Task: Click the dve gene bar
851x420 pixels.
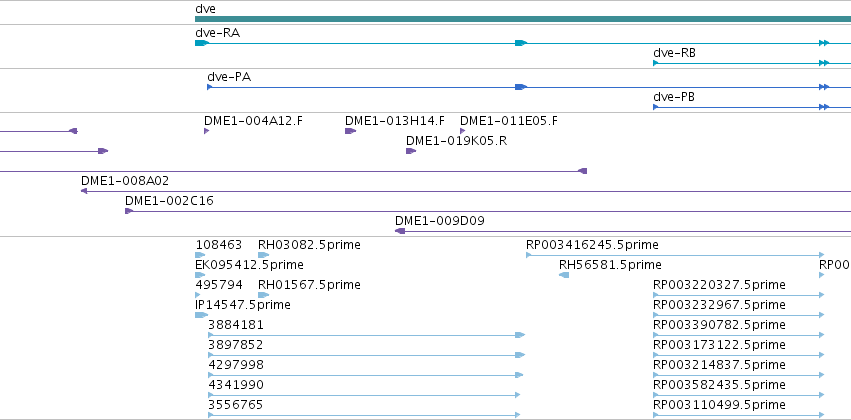Action: click(x=523, y=19)
